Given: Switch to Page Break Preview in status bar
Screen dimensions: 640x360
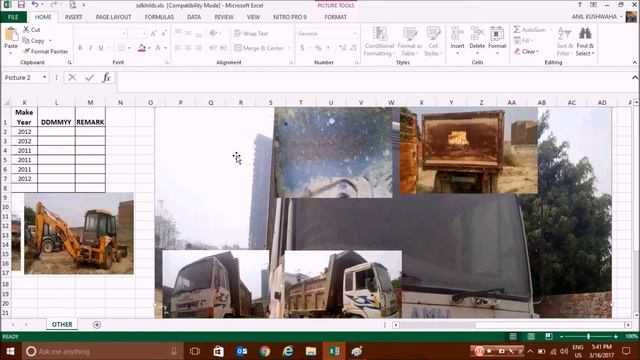Looking at the screenshot, I should [x=549, y=336].
